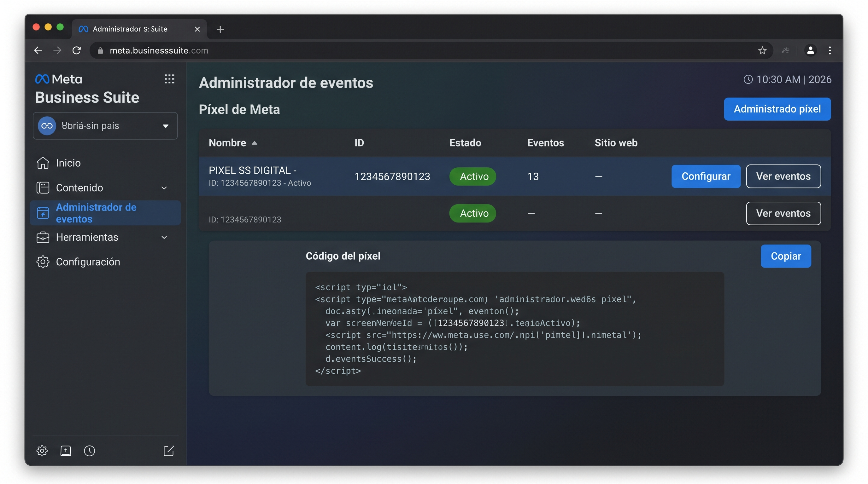Expand the Herramientas menu chevron

click(164, 237)
